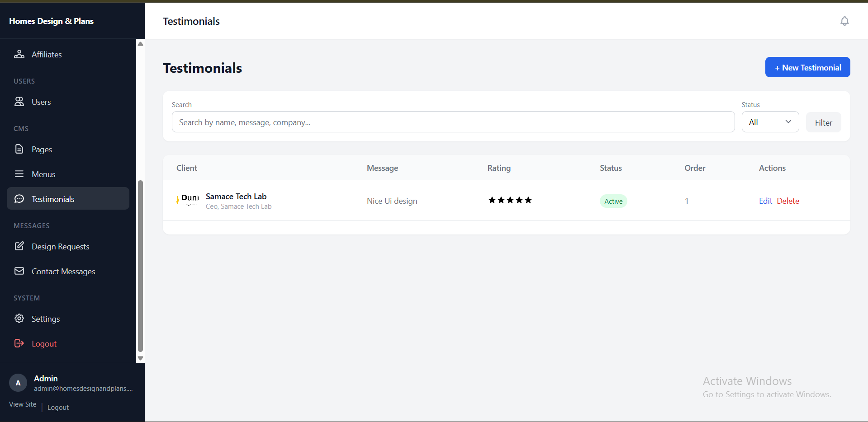
Task: Open Design Requests via its pencil icon
Action: tap(19, 246)
